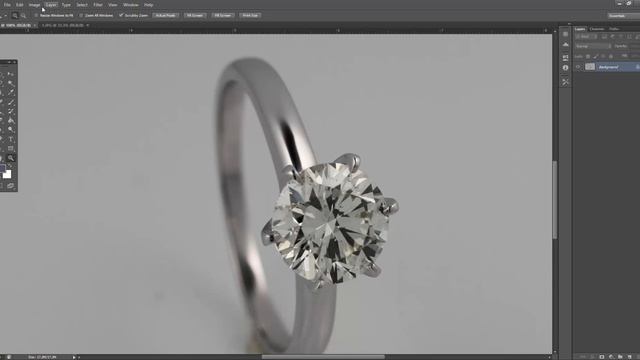640x360 pixels.
Task: Open the Image menu
Action: (34, 5)
